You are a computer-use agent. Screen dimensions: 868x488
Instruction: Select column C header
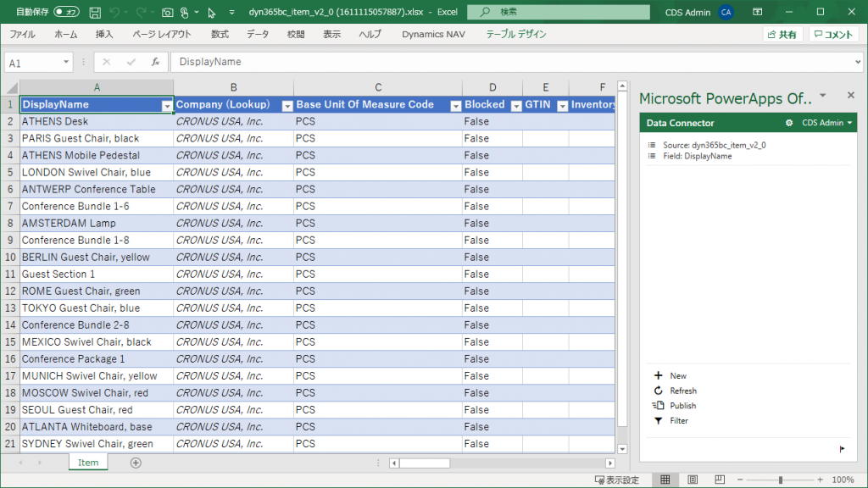378,87
